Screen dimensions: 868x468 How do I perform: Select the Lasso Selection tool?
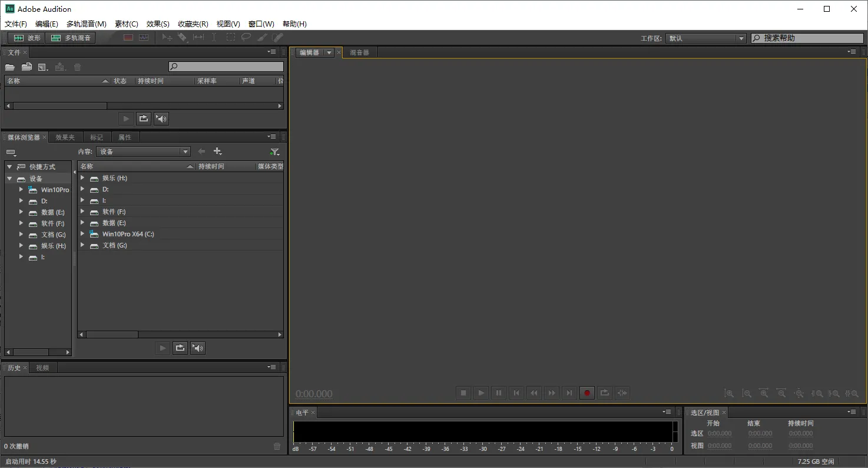pos(246,37)
